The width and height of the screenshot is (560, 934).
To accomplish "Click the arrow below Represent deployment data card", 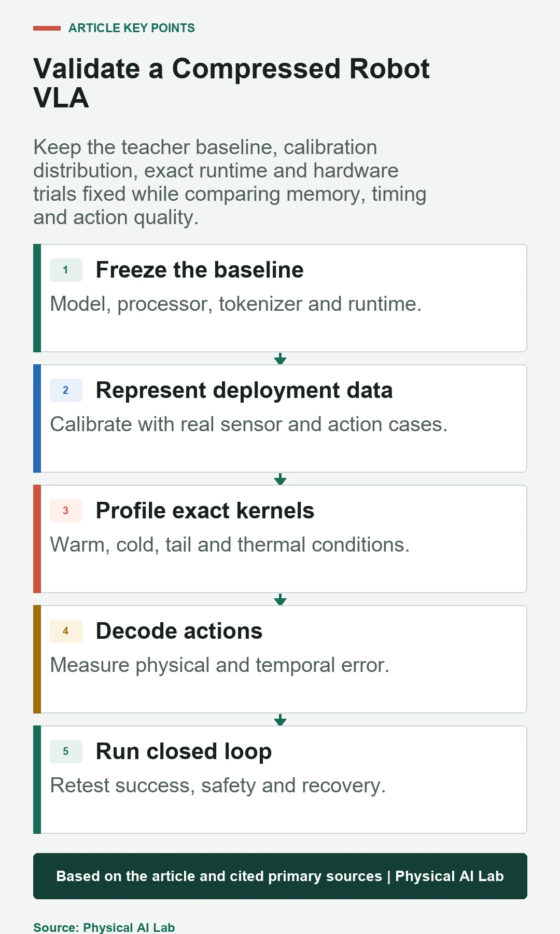I will [x=280, y=479].
